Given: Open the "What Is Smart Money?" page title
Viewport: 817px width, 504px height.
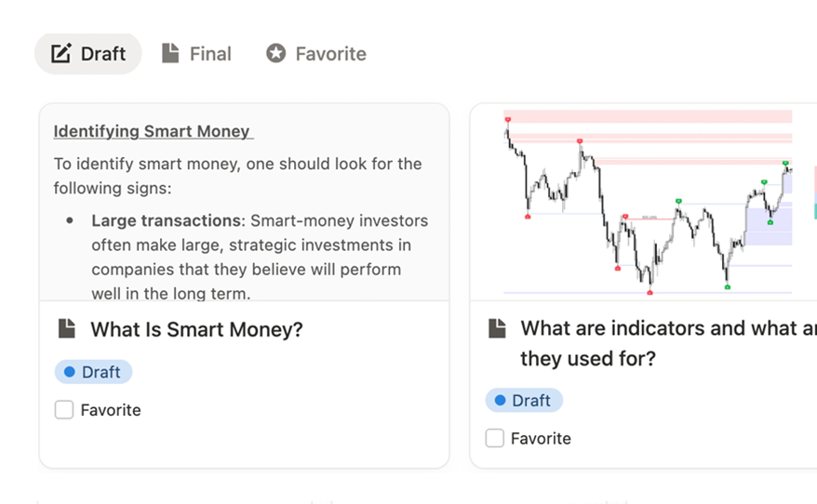Looking at the screenshot, I should [196, 329].
